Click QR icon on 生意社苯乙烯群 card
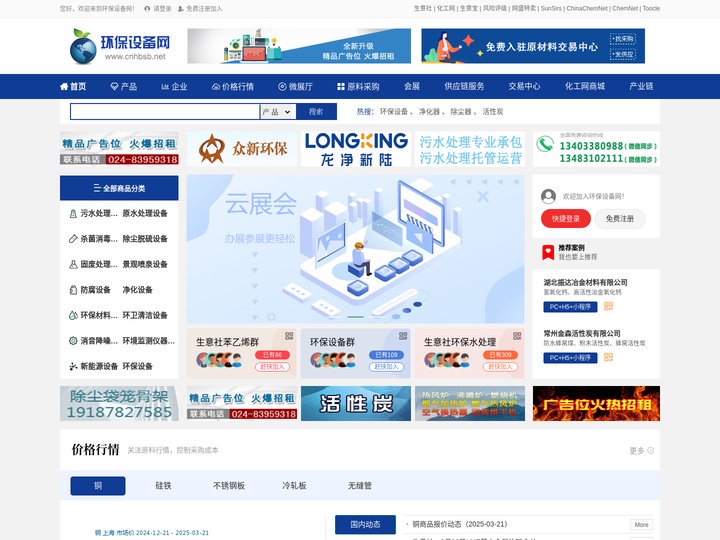This screenshot has height=540, width=720. [x=289, y=336]
